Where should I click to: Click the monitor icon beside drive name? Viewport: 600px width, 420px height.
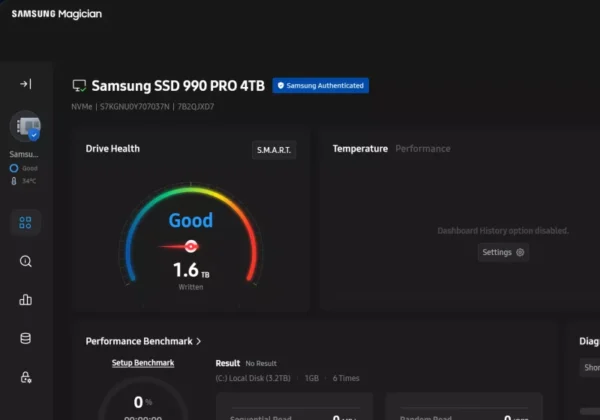[80, 86]
